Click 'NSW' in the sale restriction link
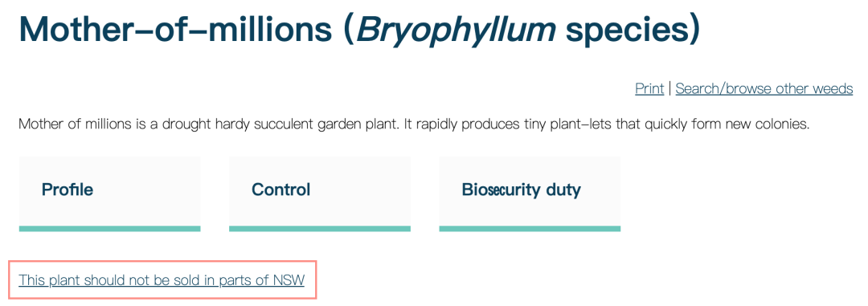 pos(289,280)
